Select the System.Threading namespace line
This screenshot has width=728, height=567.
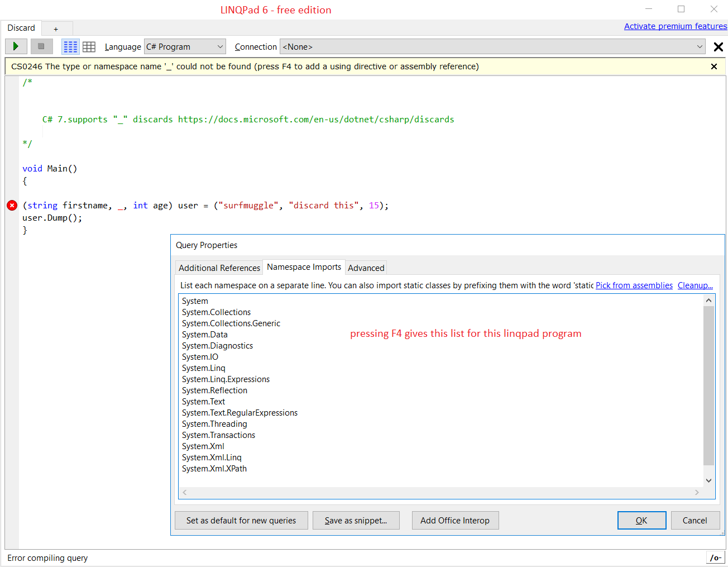tap(214, 424)
